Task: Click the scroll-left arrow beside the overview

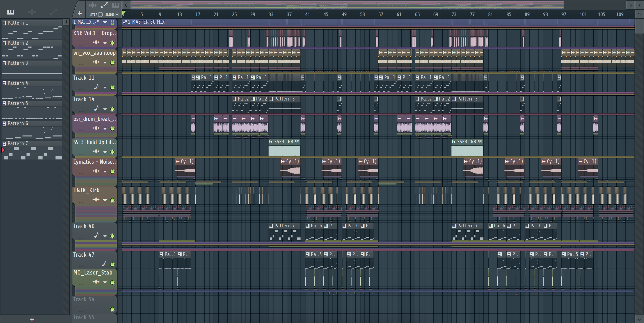Action: (126, 5)
